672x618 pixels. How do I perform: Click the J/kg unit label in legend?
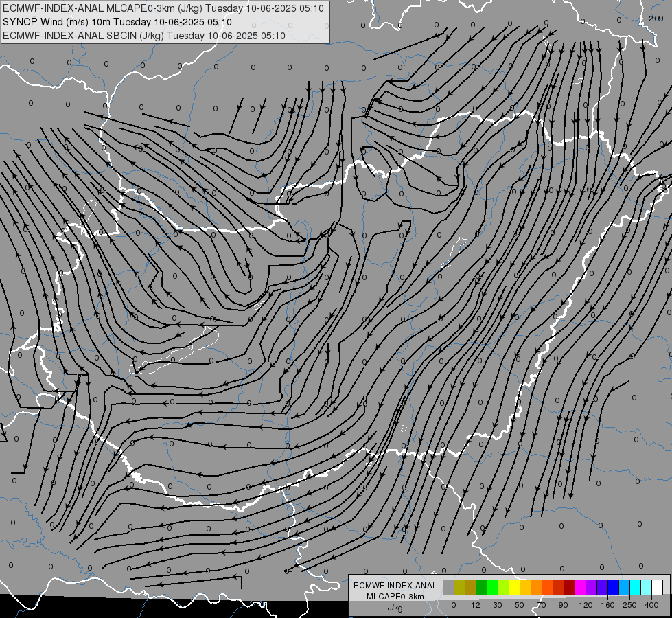(x=395, y=608)
